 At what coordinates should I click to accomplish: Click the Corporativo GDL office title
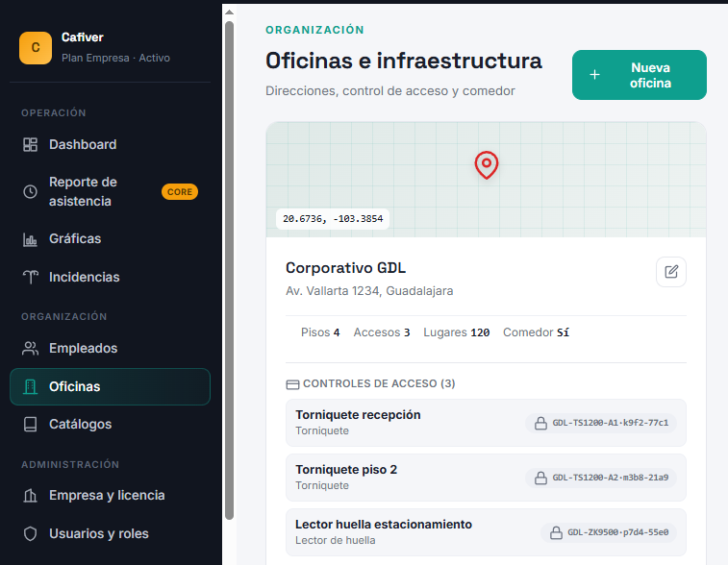click(x=345, y=268)
